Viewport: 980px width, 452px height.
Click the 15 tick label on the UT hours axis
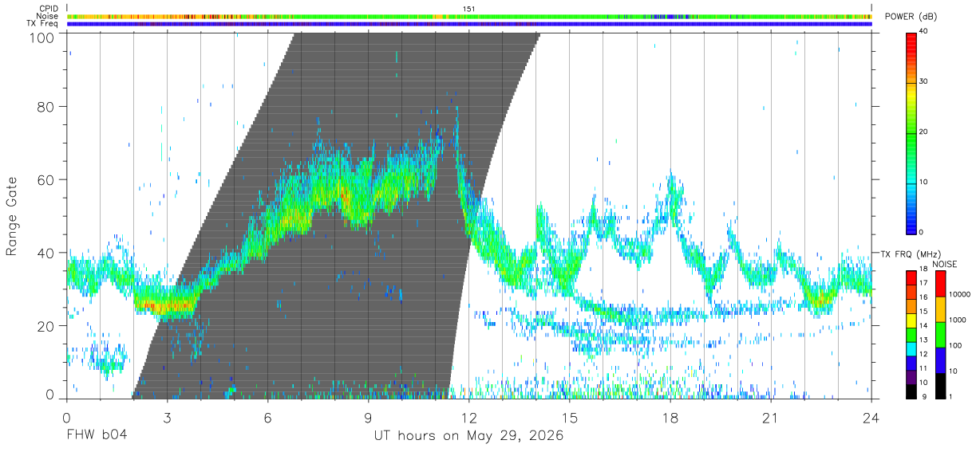point(570,417)
